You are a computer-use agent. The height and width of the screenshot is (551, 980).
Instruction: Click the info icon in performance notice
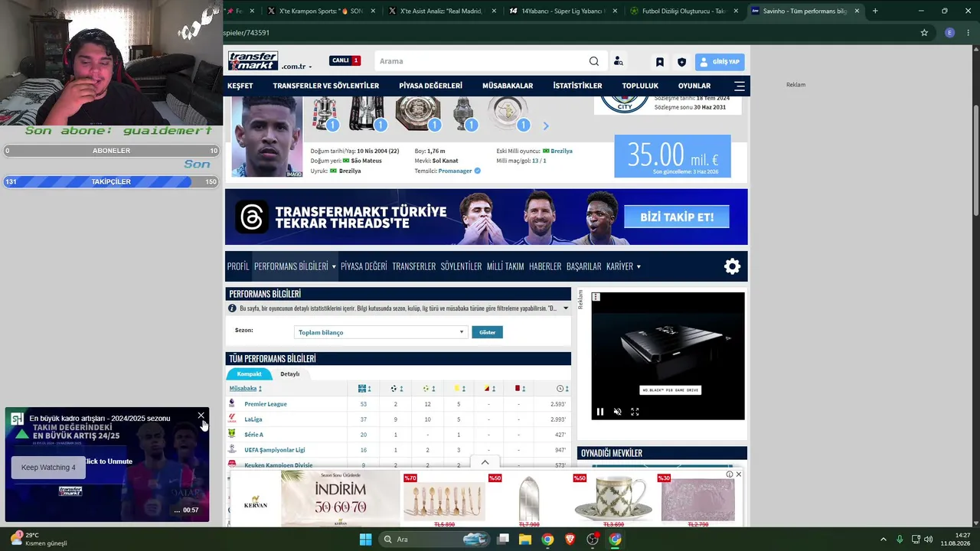tap(232, 308)
